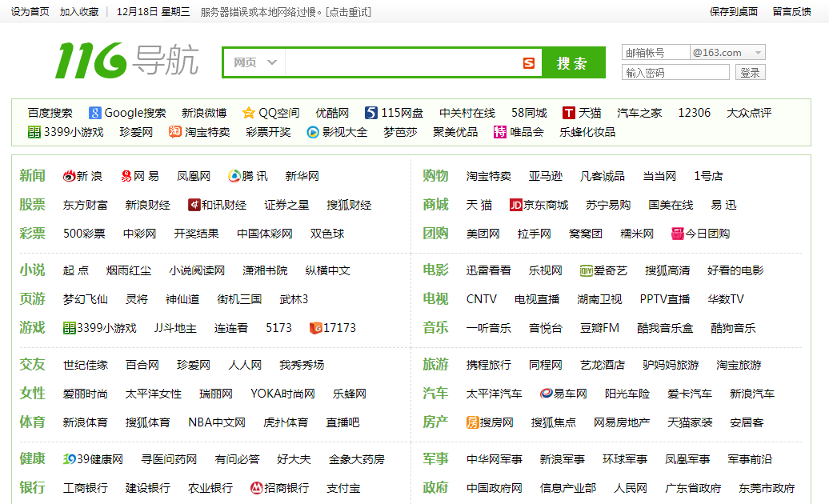Click 留言反馈 feedback link
The height and width of the screenshot is (504, 829).
pyautogui.click(x=791, y=12)
